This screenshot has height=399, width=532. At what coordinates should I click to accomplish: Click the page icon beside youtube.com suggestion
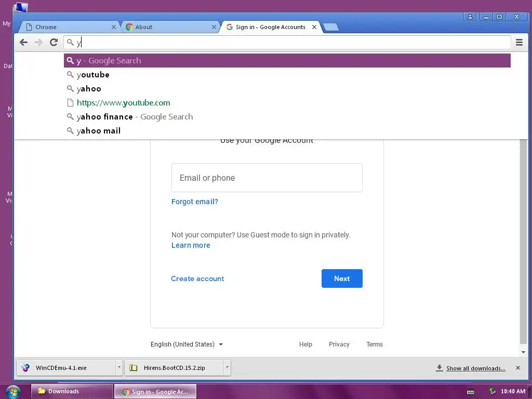point(70,103)
